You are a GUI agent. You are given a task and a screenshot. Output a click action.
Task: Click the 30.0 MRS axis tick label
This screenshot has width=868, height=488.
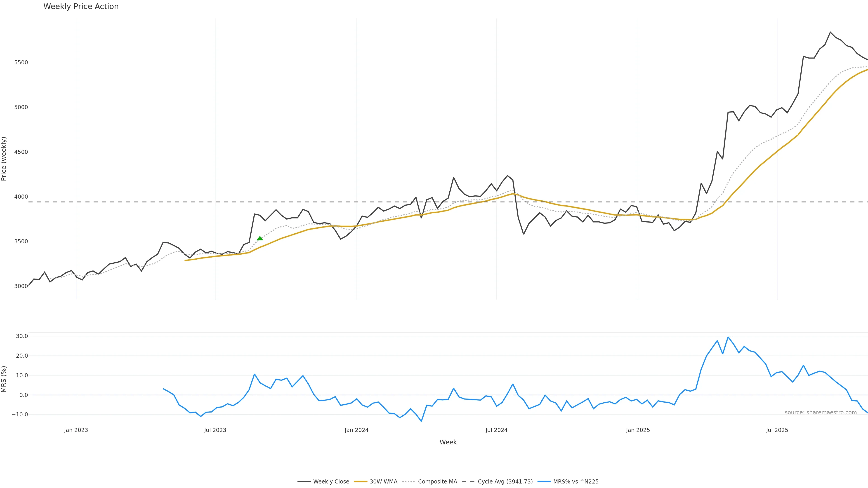pos(21,336)
